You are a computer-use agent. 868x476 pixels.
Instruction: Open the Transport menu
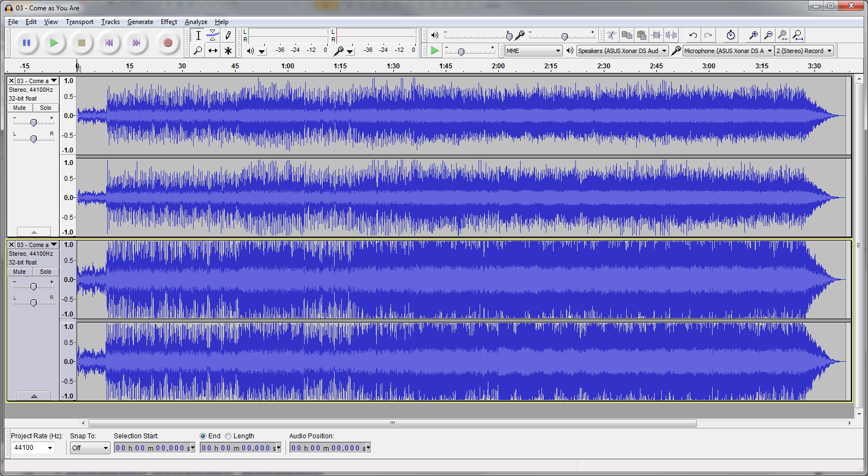(80, 22)
